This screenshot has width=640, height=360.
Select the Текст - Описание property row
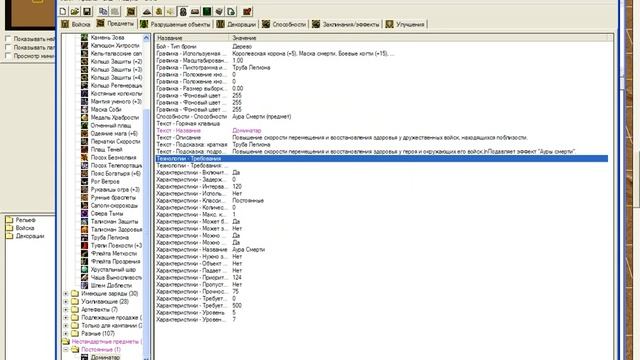tap(382, 138)
